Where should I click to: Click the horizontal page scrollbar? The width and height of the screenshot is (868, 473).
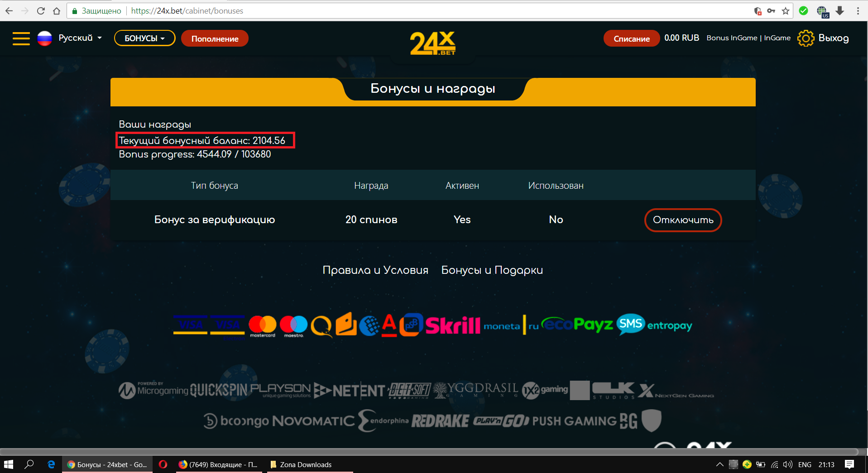(x=429, y=452)
